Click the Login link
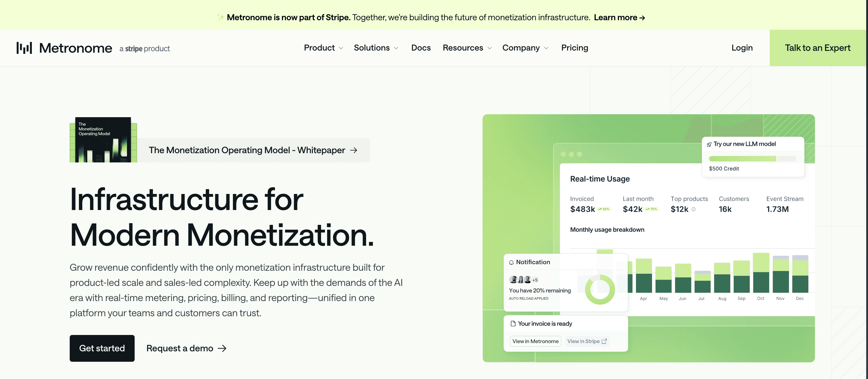This screenshot has width=868, height=379. click(742, 48)
